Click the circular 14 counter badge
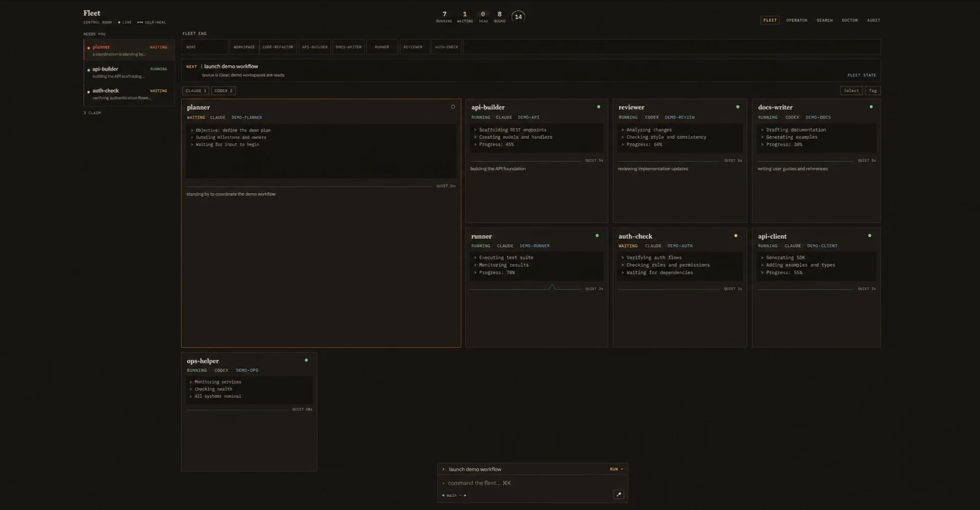980x510 pixels. tap(518, 17)
